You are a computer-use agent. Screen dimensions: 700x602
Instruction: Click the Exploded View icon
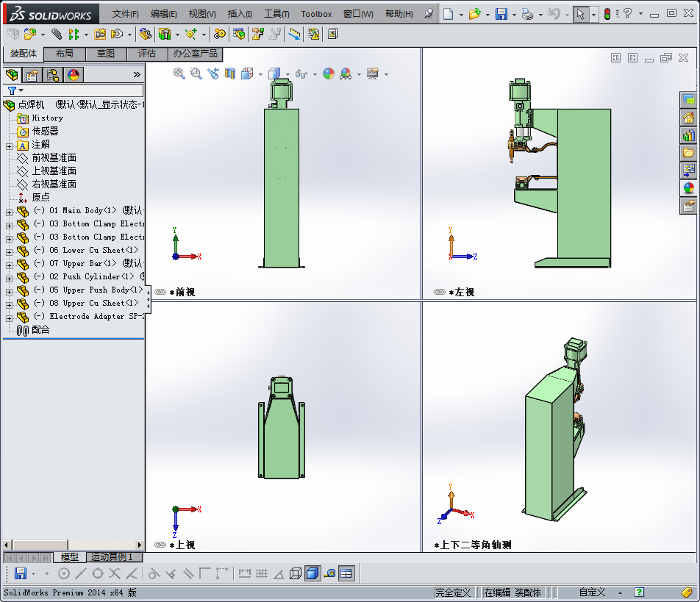tap(257, 34)
